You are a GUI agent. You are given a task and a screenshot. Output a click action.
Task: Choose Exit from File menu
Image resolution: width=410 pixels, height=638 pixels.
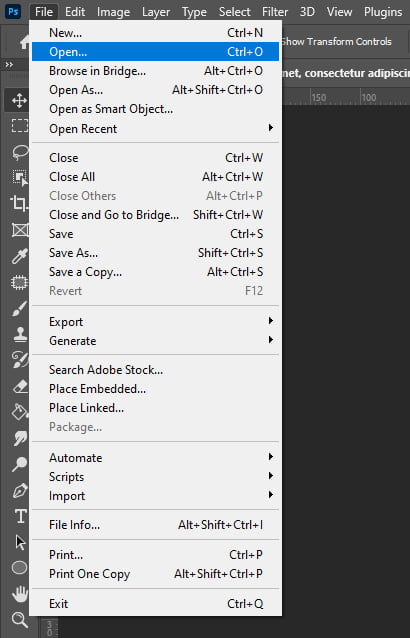(155, 603)
